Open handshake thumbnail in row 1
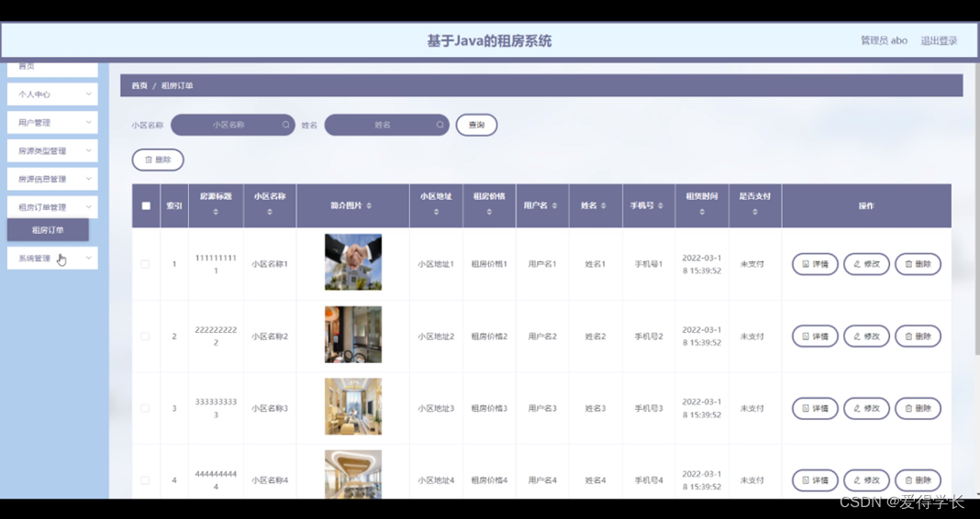980x519 pixels. [x=353, y=262]
